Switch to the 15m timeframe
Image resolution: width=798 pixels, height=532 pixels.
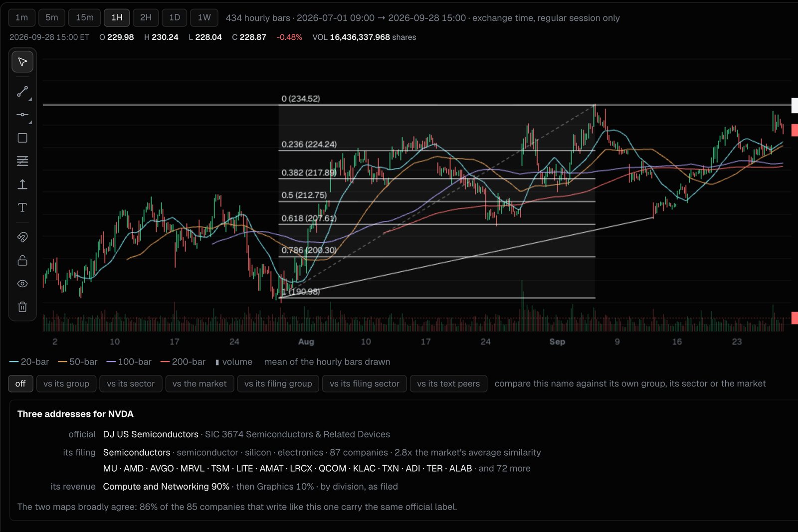click(85, 17)
